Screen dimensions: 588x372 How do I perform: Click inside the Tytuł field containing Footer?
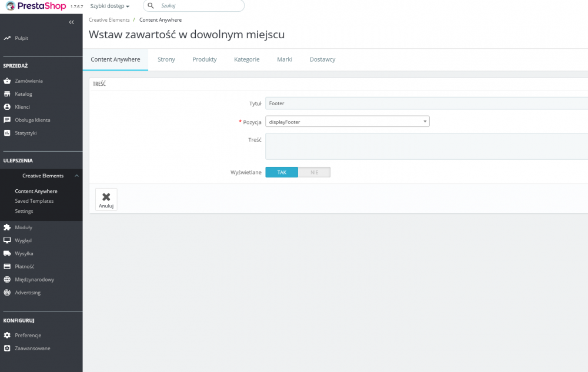(353, 103)
